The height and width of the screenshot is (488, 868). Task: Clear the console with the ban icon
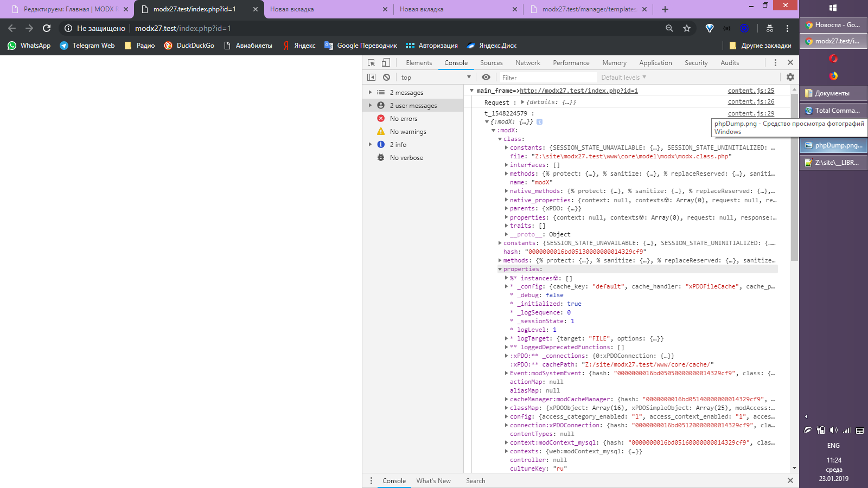[386, 78]
